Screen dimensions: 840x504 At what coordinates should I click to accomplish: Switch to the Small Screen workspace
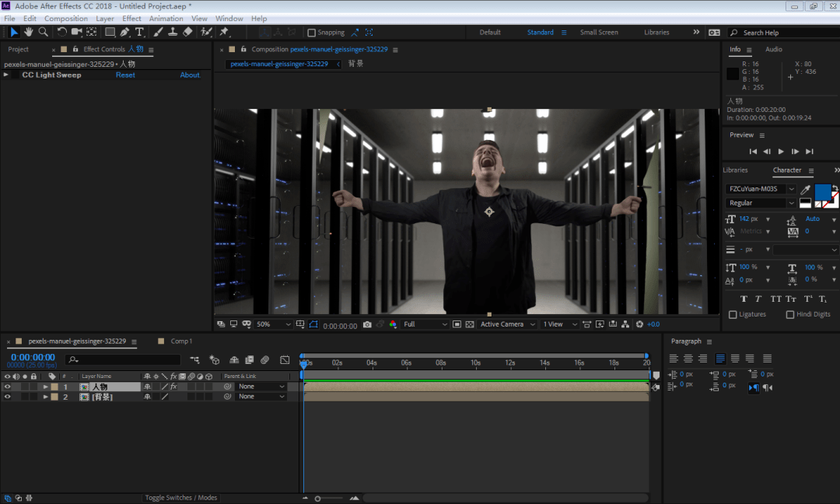pos(599,33)
